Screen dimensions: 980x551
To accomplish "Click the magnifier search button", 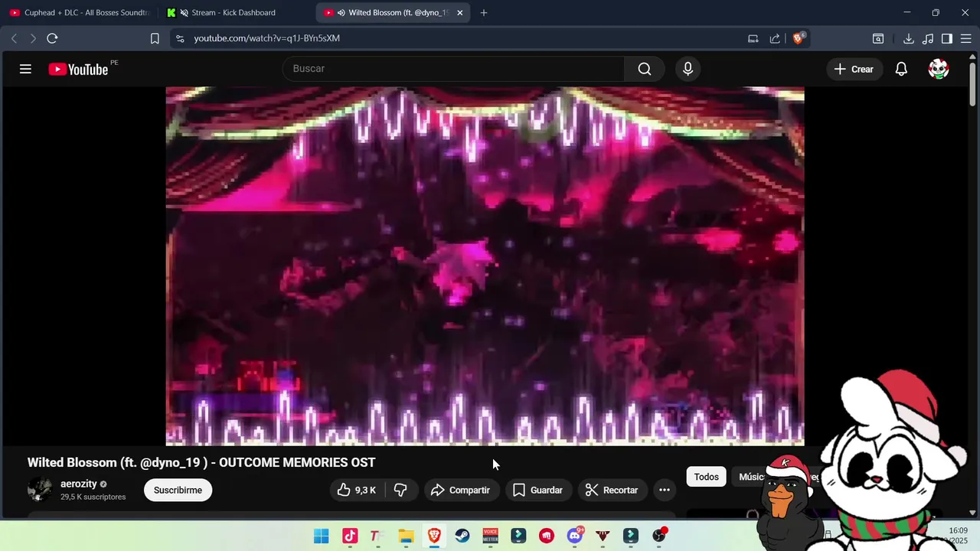I will pos(645,69).
